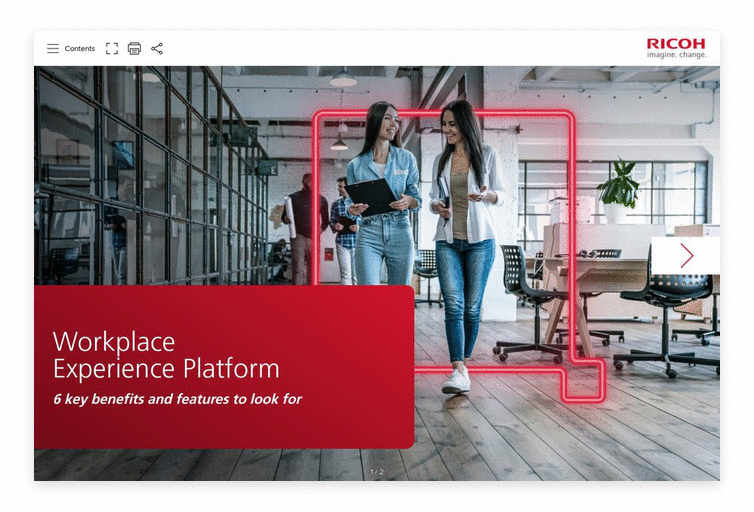Click the page indicator 1 / 2
This screenshot has width=754, height=512.
[377, 472]
